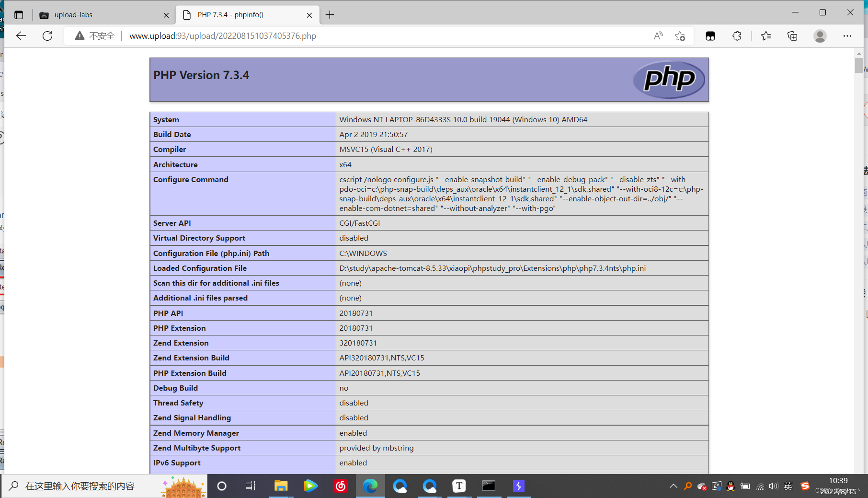Open NetEase Cloud Music from the taskbar

coord(340,486)
